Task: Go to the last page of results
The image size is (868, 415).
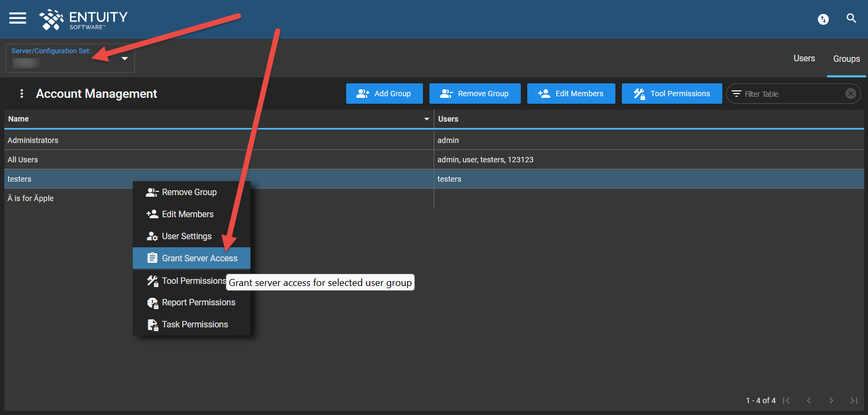Action: coord(853,400)
